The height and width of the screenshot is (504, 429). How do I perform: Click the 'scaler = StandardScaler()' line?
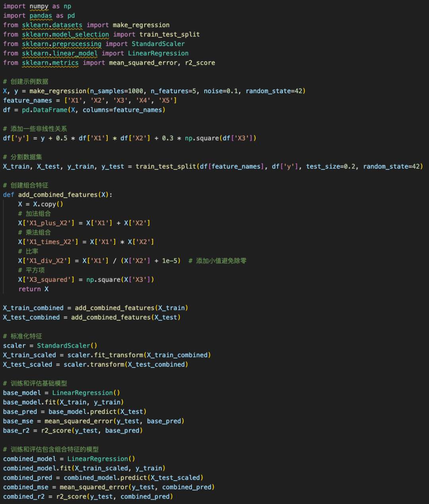(x=50, y=346)
